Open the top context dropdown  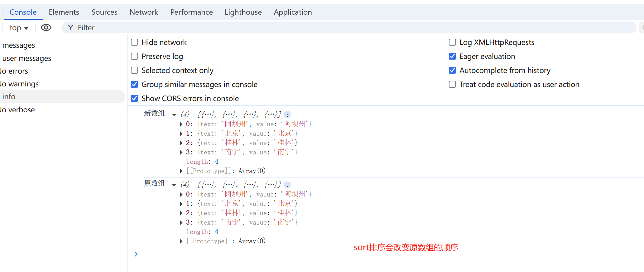click(x=19, y=28)
